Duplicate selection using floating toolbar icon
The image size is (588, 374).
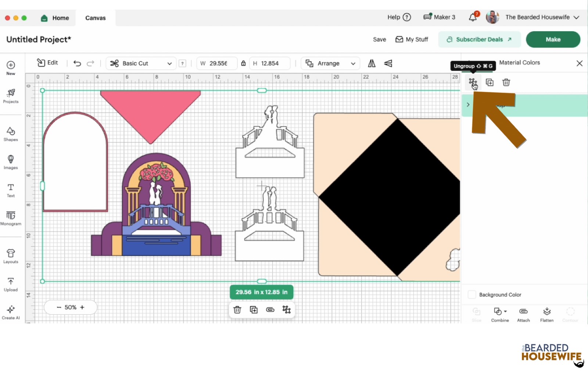click(x=254, y=310)
